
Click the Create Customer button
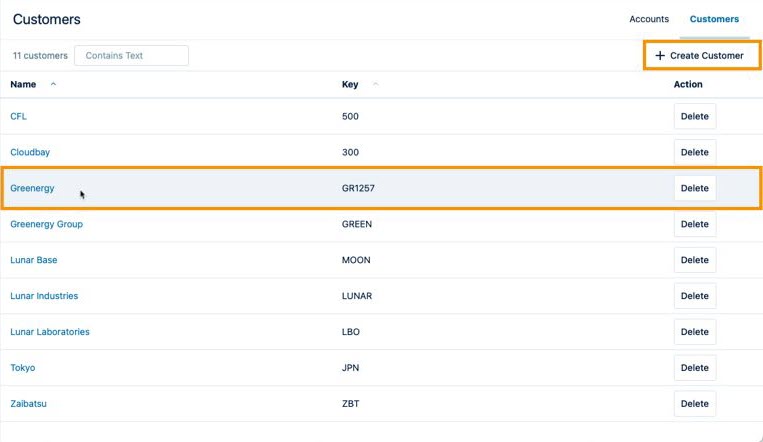coord(699,56)
